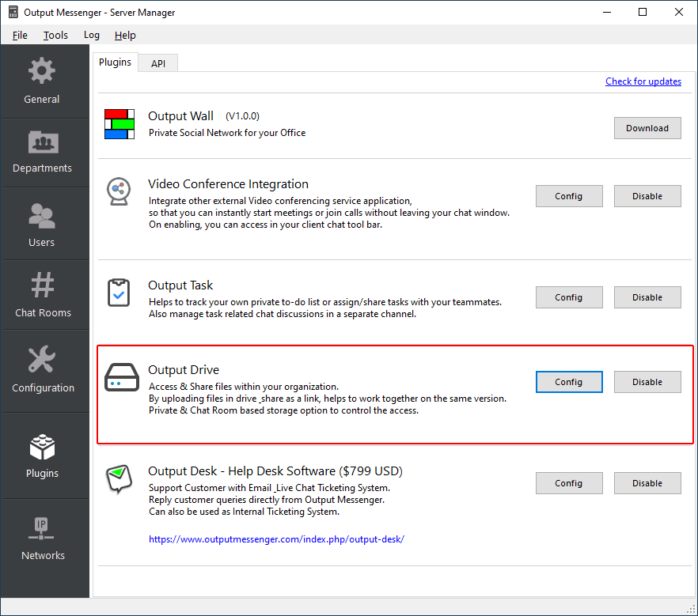Open the Help menu
Image resolution: width=698 pixels, height=616 pixels.
pos(125,35)
